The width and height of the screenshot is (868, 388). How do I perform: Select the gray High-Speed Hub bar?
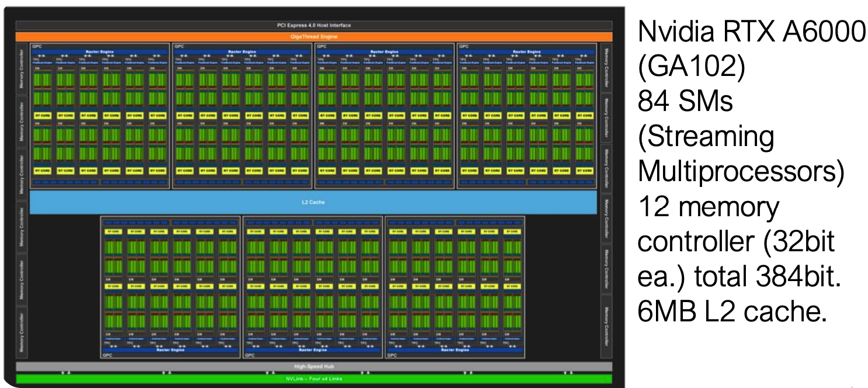314,366
